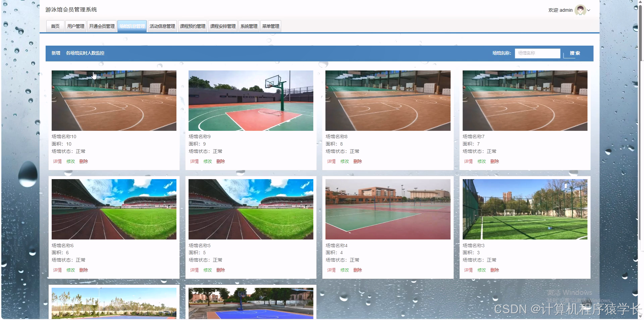The height and width of the screenshot is (320, 644).
Task: Click 修改 for 场馆名称9
Action: 207,161
